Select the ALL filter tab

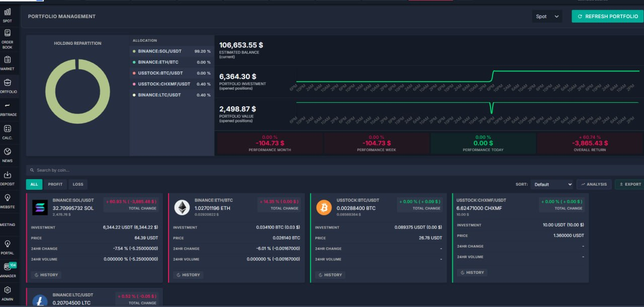point(34,184)
